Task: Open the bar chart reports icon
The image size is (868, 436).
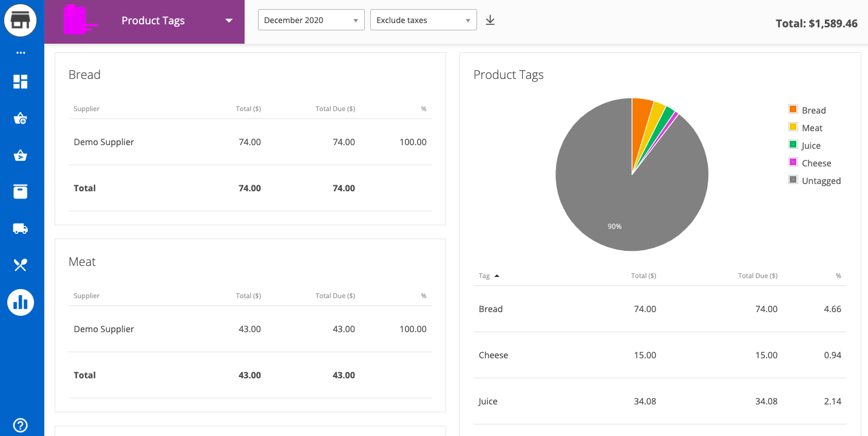Action: tap(21, 302)
